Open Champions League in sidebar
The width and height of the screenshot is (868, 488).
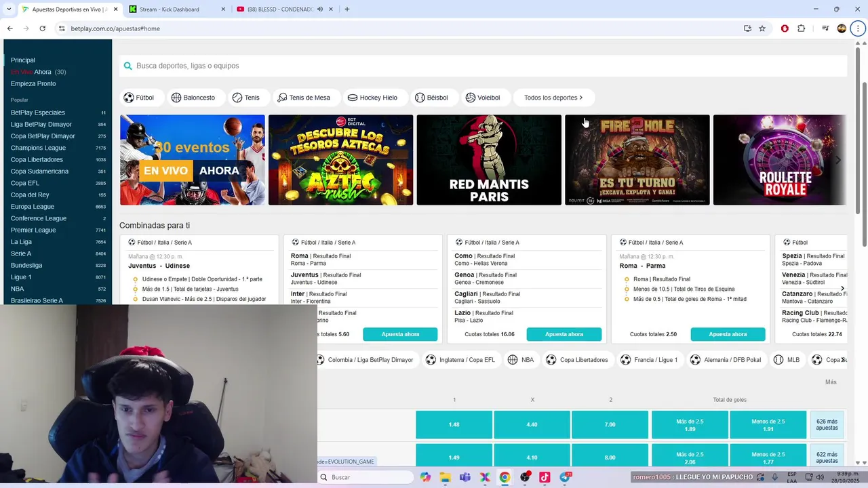(58, 148)
